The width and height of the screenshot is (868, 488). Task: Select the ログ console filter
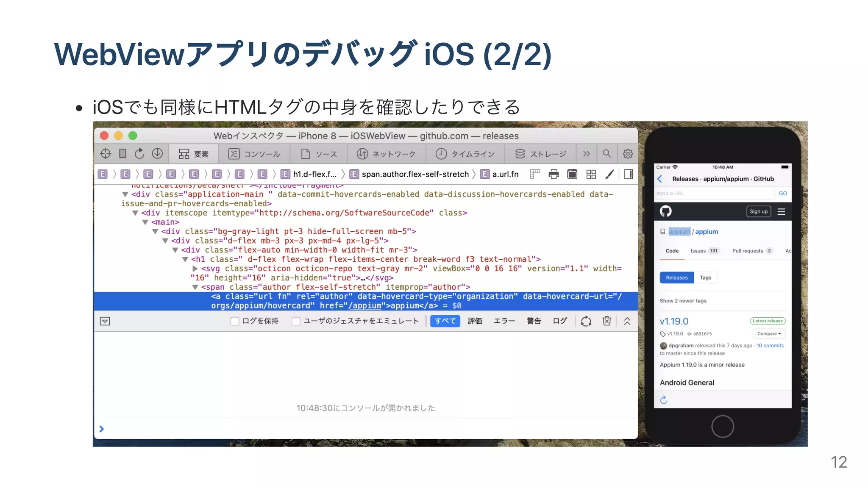(x=560, y=321)
